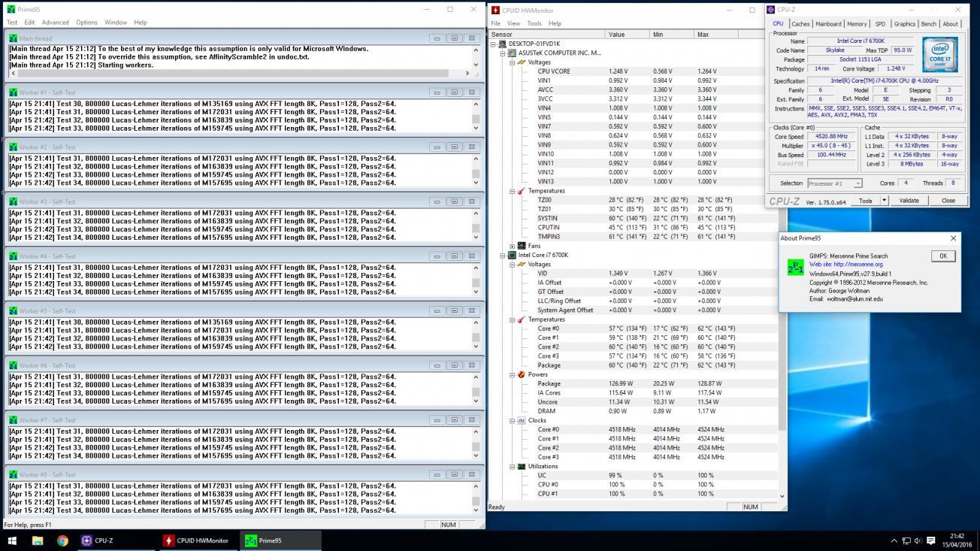980x551 pixels.
Task: Collapse the Clocks node in HWMonitor
Action: [x=513, y=420]
